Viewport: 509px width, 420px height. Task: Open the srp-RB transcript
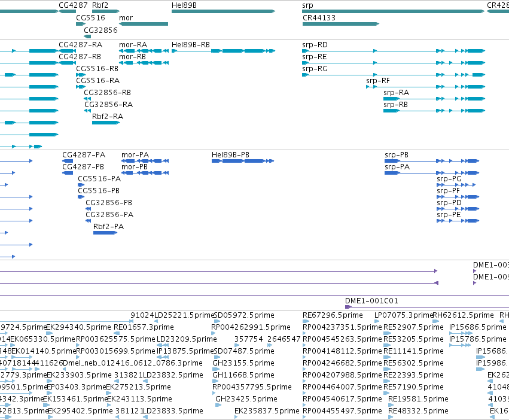[434, 111]
